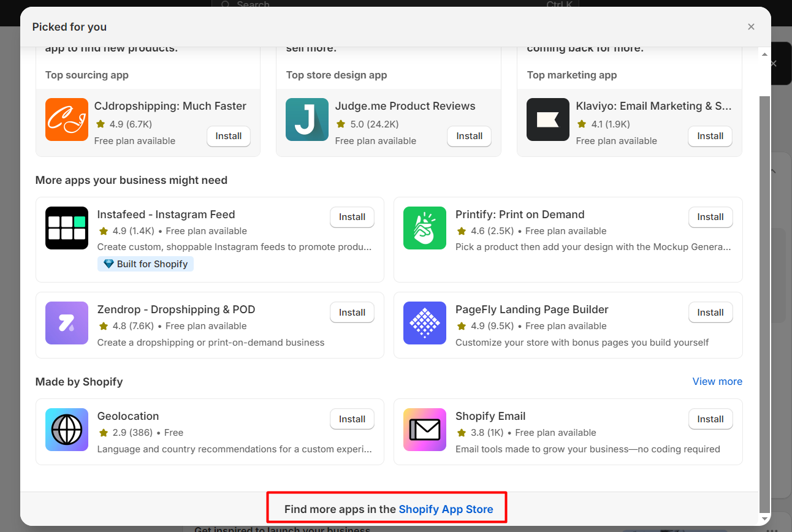Open Instafeed - Instagram Feed title
792x532 pixels.
coord(166,215)
